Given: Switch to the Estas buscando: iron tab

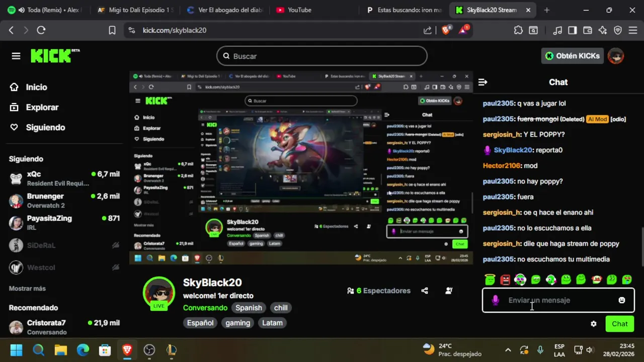Looking at the screenshot, I should click(x=405, y=10).
